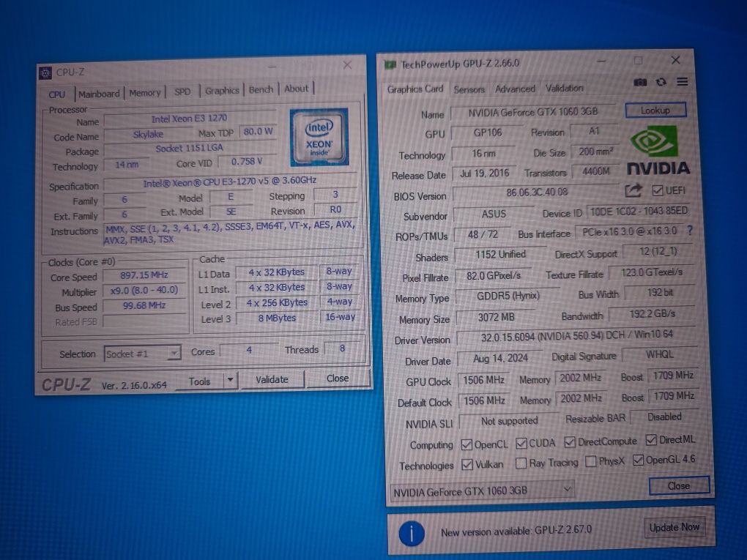The height and width of the screenshot is (560, 747).
Task: Open the Graphics tab in CPU-Z
Action: click(x=222, y=91)
